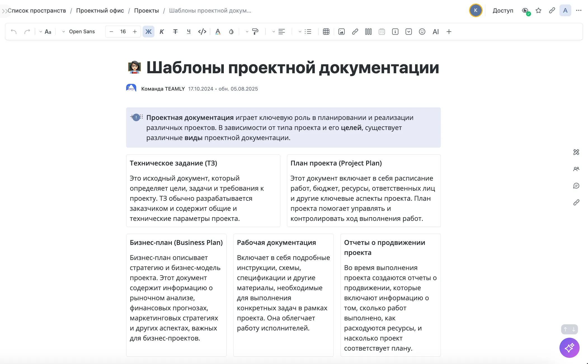The width and height of the screenshot is (588, 364).
Task: Click the teacher emoji page icon
Action: 135,67
